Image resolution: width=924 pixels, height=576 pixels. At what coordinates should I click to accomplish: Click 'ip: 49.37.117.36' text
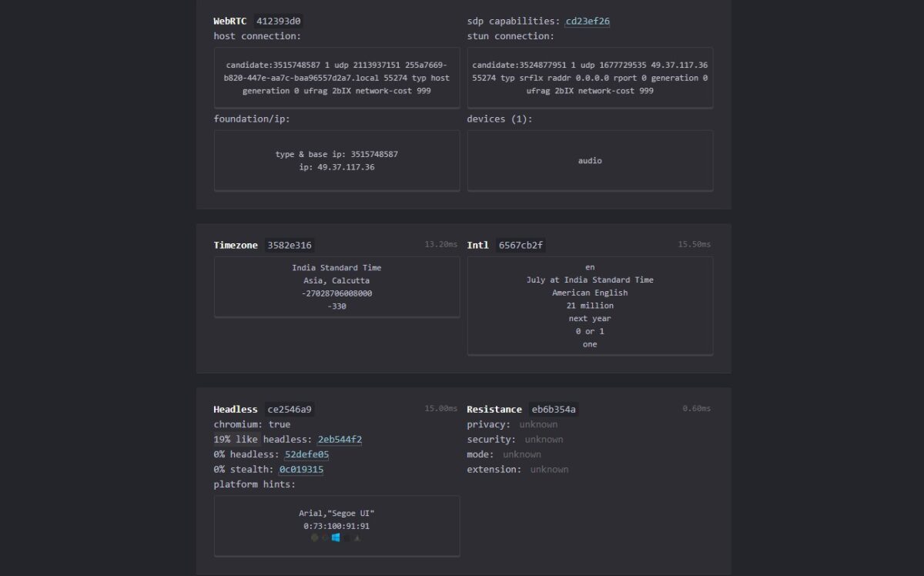tap(336, 167)
